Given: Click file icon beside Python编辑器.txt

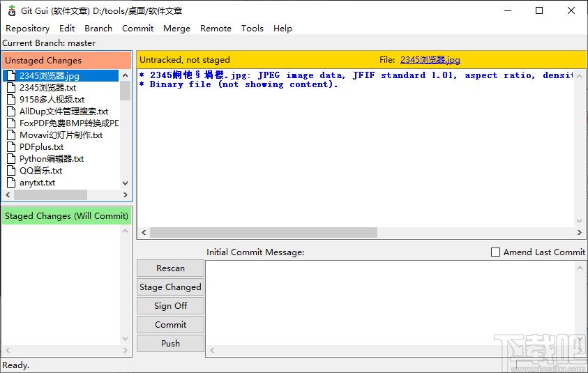Looking at the screenshot, I should click(12, 158).
